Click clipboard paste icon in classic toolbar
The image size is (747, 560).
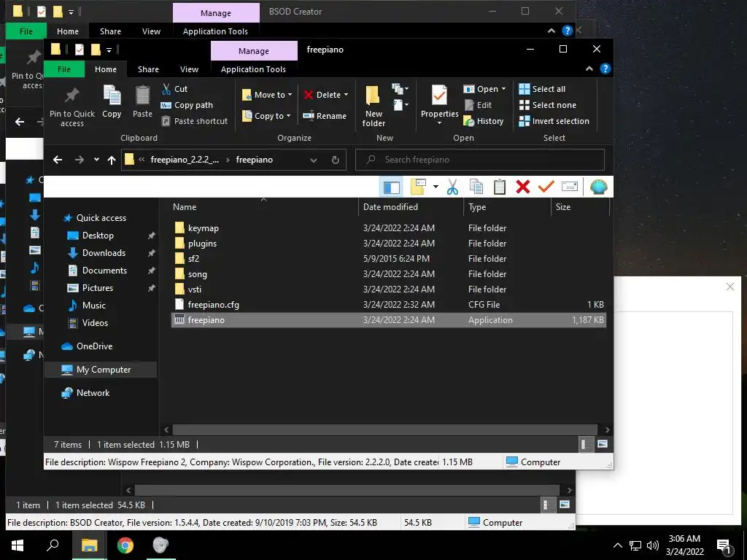[499, 187]
